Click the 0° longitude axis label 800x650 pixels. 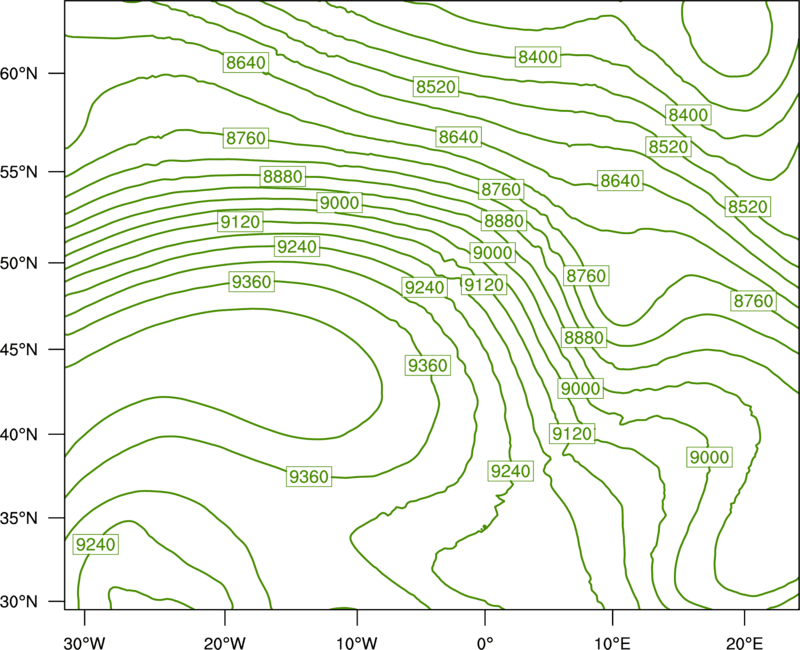(485, 643)
